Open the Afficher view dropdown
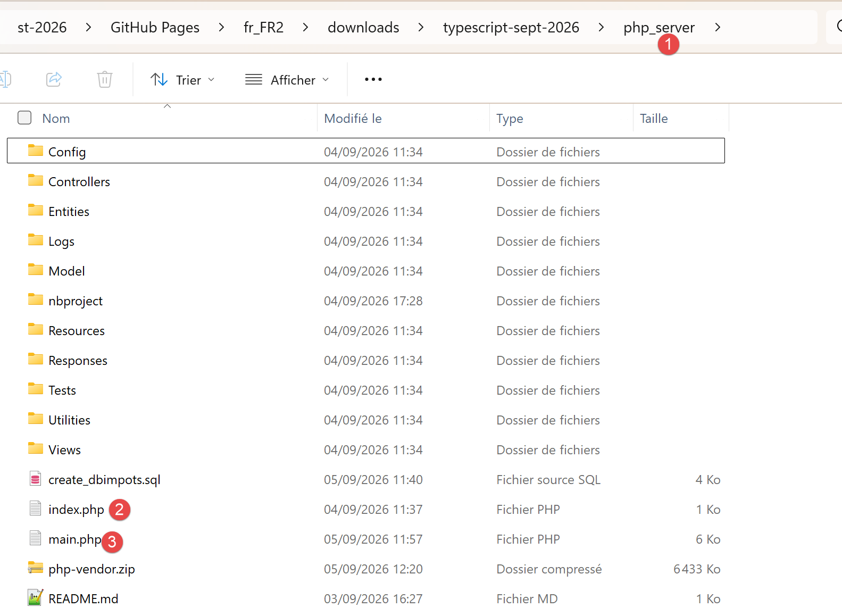 point(287,80)
